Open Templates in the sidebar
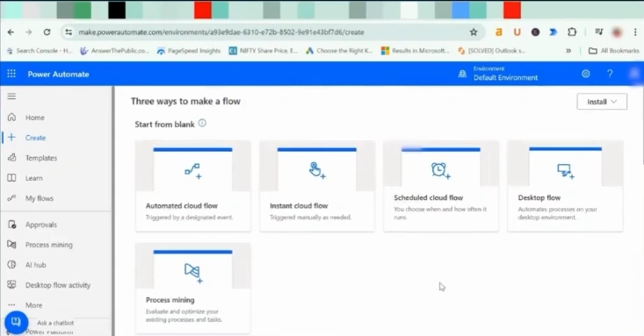This screenshot has height=336, width=644. [41, 158]
